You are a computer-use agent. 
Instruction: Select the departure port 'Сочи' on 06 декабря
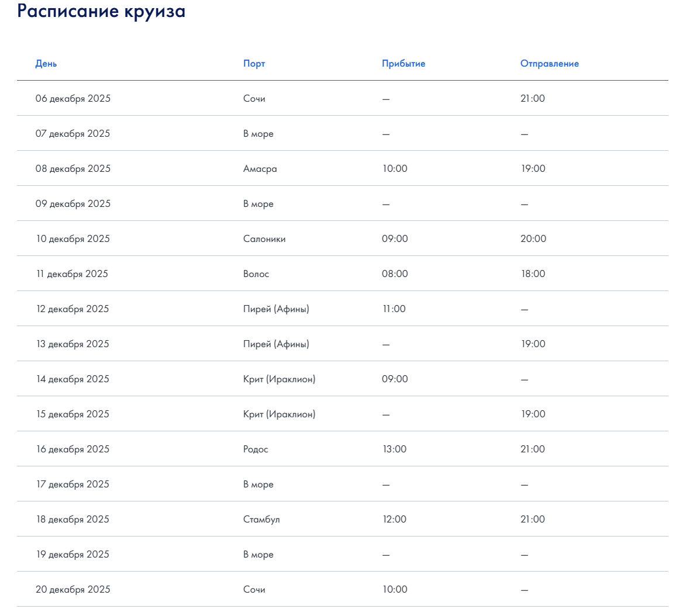click(254, 98)
